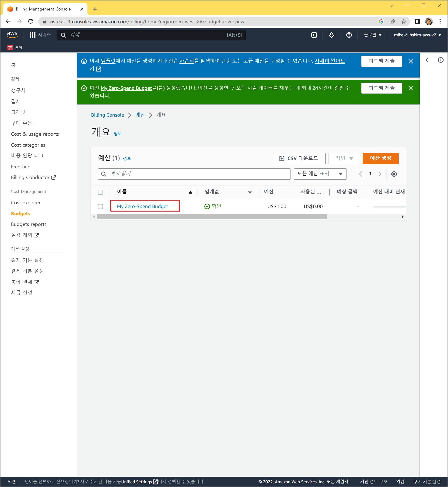Open Billing Console breadcrumb link
Image resolution: width=448 pixels, height=487 pixels.
[x=107, y=115]
